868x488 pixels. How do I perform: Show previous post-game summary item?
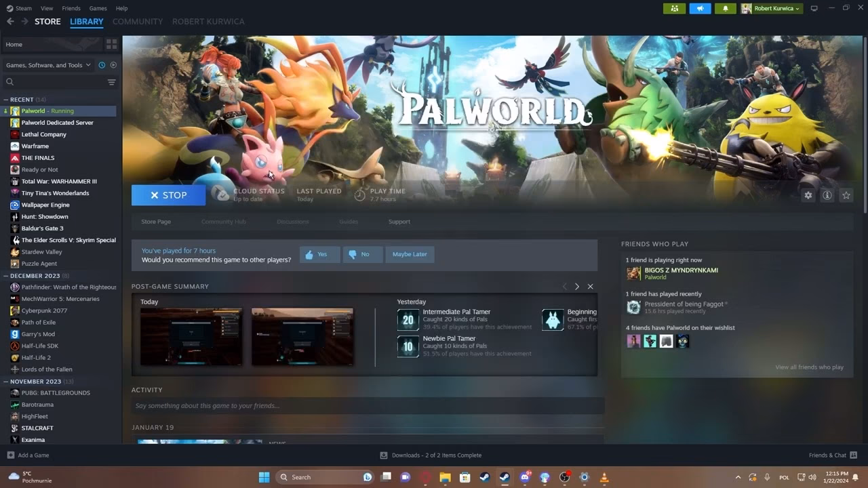[x=564, y=287]
